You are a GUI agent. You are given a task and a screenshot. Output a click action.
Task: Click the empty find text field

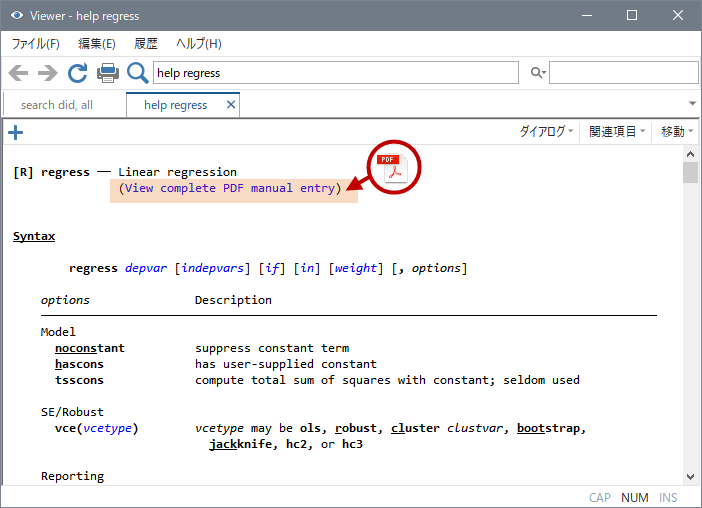point(624,73)
